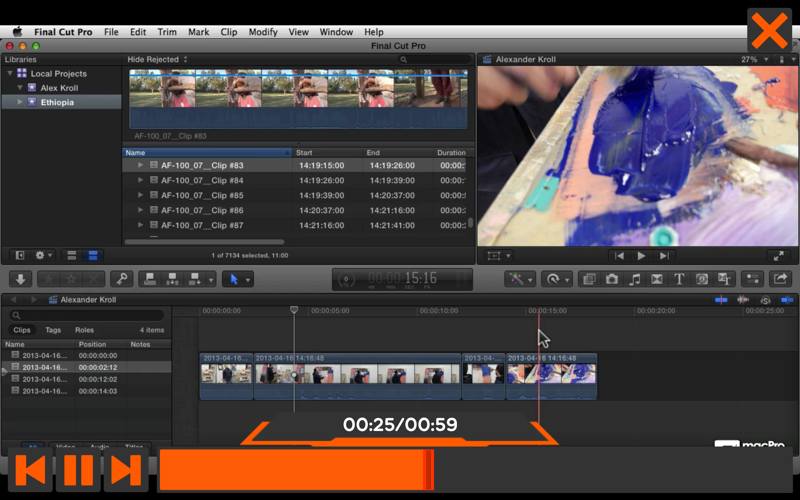800x500 pixels.
Task: Toggle viewer fullscreen expand-arrows icon
Action: coord(779,256)
